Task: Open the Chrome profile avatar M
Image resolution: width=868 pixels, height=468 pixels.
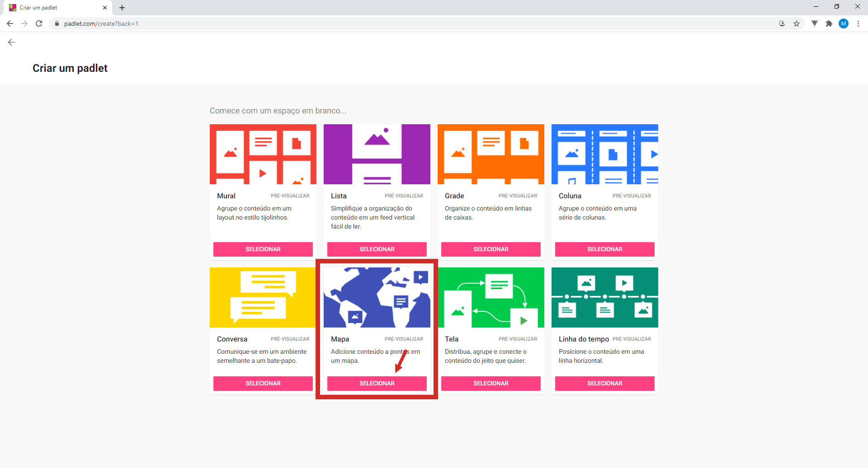Action: tap(844, 23)
